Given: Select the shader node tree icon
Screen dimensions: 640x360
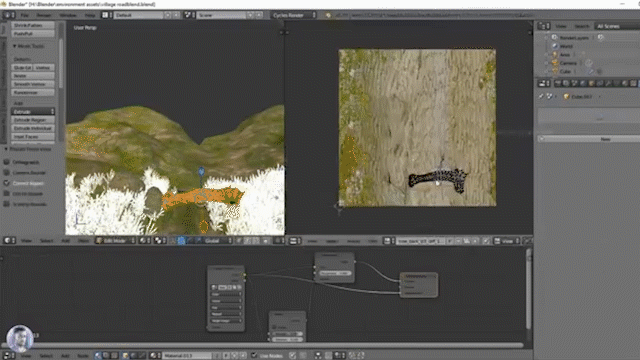Looking at the screenshot, I should 98,356.
